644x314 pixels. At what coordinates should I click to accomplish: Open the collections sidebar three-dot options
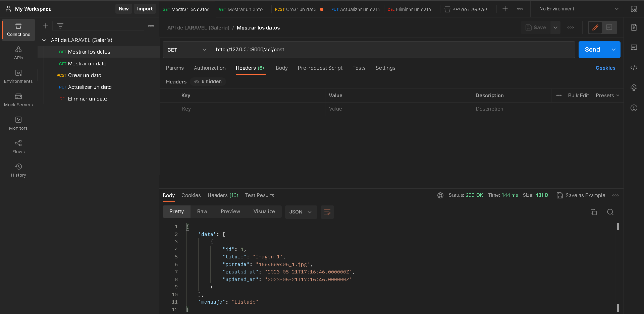pos(151,26)
